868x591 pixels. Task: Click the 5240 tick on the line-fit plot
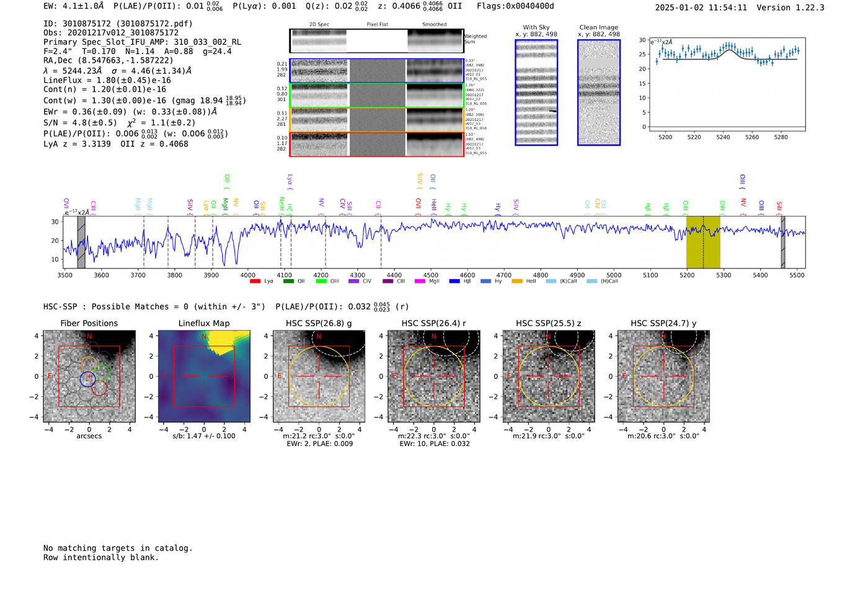click(x=723, y=137)
